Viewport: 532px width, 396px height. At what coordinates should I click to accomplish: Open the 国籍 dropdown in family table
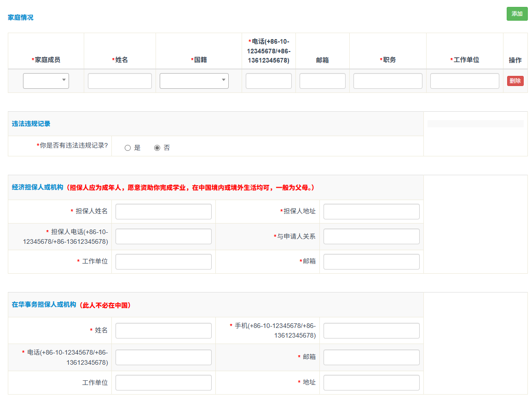click(194, 81)
